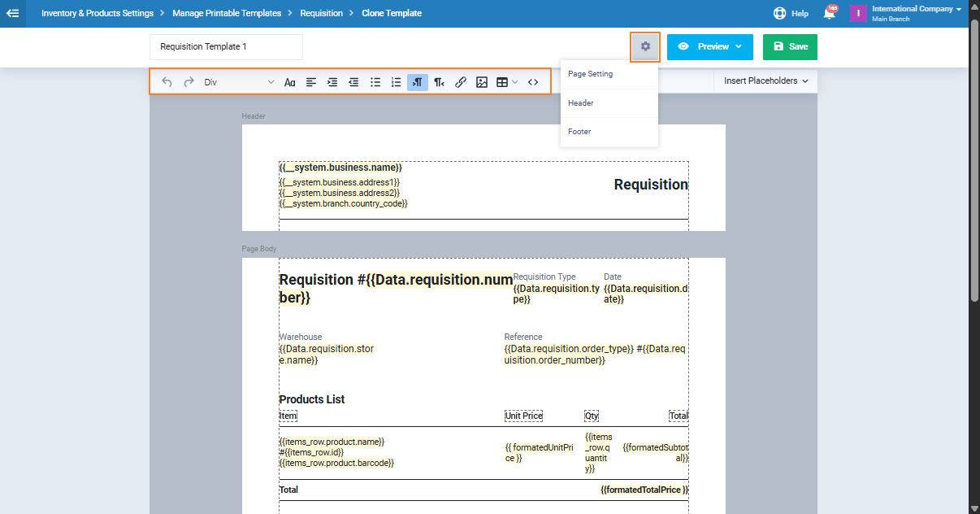Click the redo arrow in editor toolbar
The image size is (980, 514).
pyautogui.click(x=189, y=82)
